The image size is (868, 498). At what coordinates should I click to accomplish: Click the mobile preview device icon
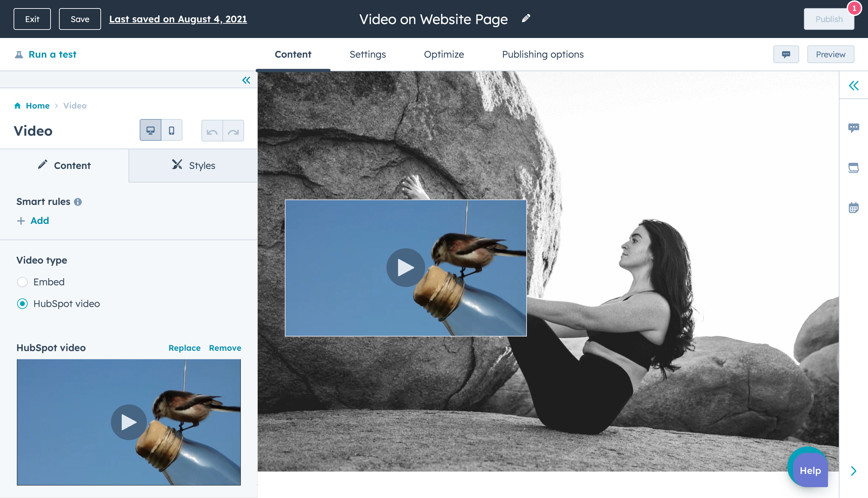(x=171, y=130)
